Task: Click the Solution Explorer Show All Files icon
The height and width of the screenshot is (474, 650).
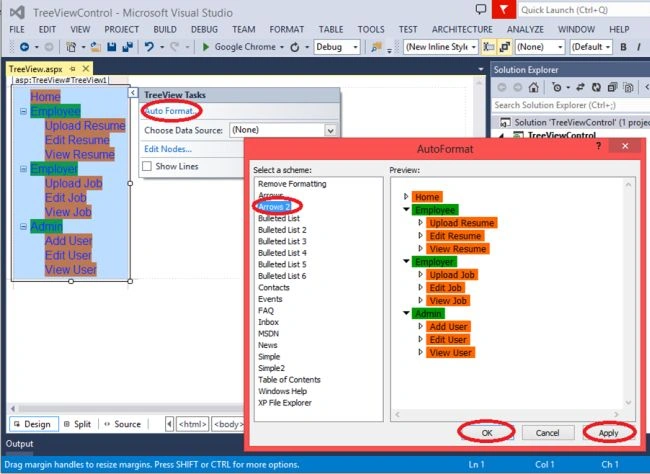Action: click(628, 87)
